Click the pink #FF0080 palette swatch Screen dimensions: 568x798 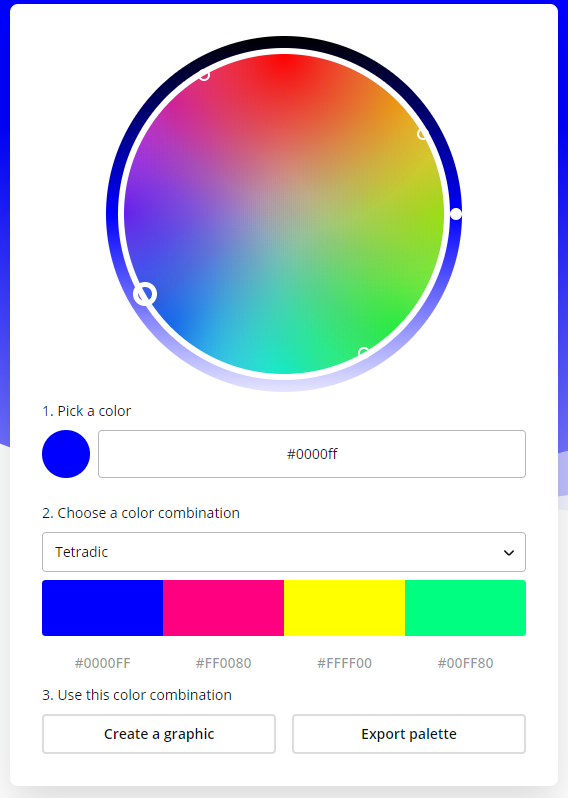point(223,608)
